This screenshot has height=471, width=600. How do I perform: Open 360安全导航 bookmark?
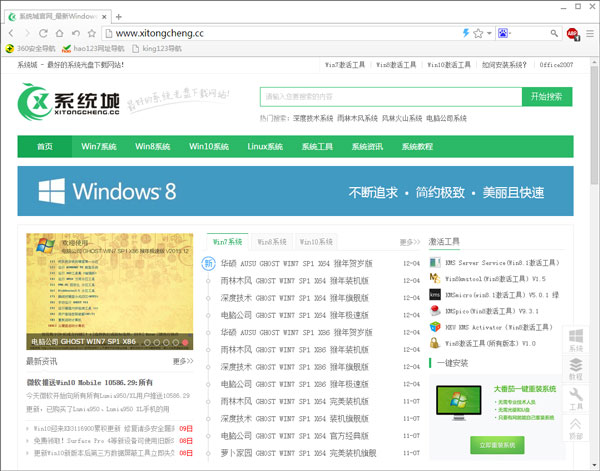click(x=30, y=49)
